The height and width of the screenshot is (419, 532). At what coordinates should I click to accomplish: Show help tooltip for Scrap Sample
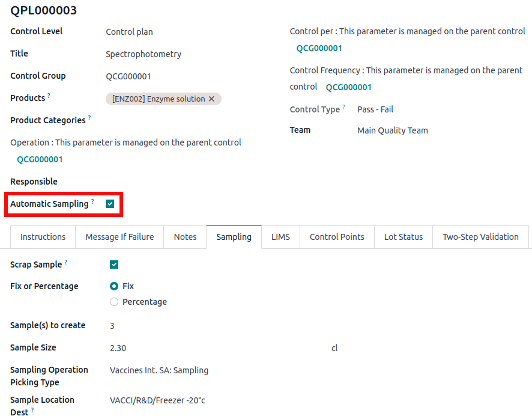tap(66, 262)
